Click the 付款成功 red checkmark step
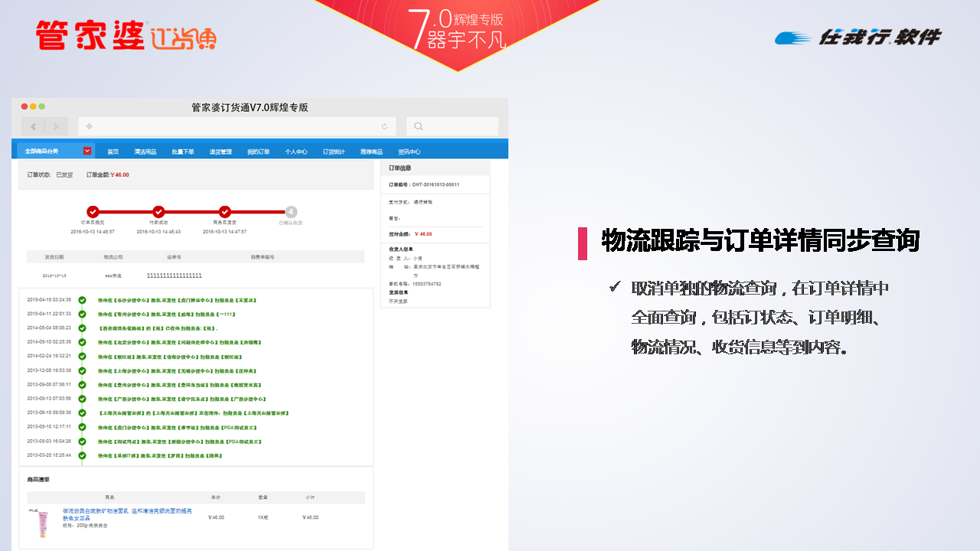 click(x=158, y=212)
